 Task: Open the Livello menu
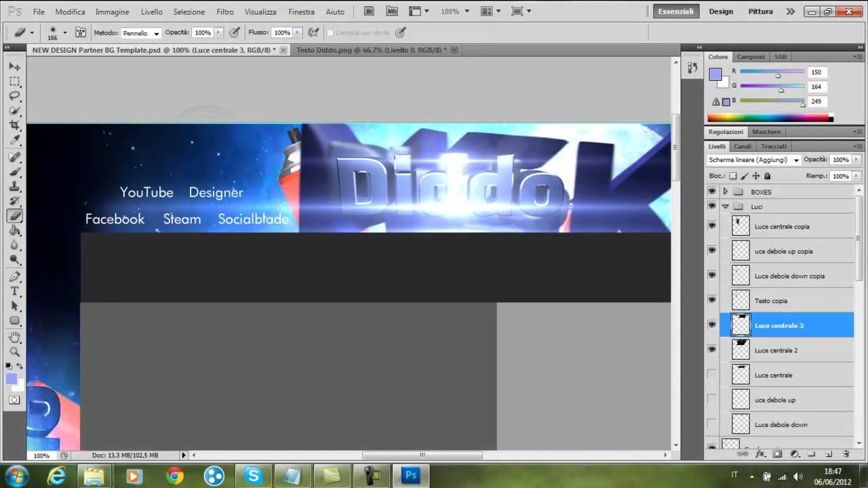(x=152, y=12)
